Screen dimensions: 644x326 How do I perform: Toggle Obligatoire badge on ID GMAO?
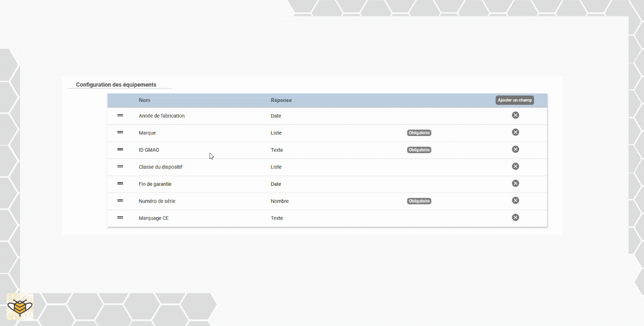[x=419, y=150]
